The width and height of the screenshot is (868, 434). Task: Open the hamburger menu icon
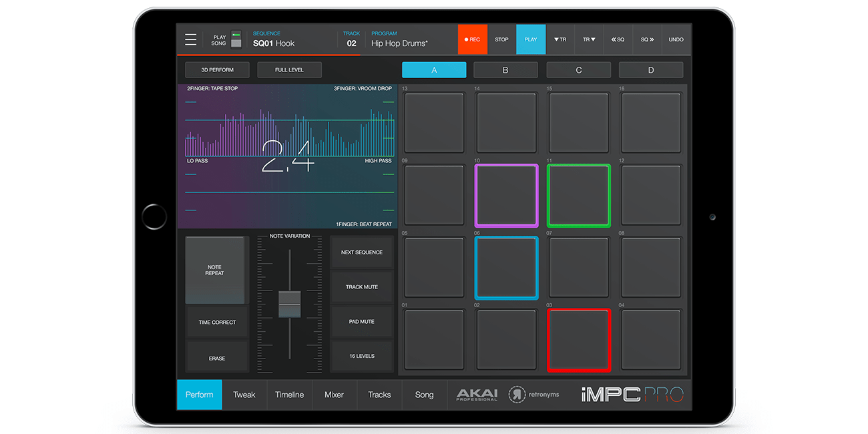(x=191, y=40)
